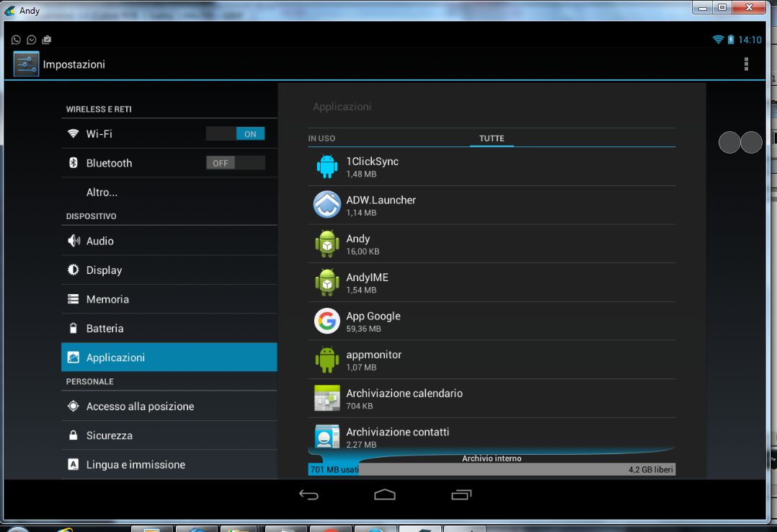This screenshot has height=532, width=777.
Task: Open the Archiviazione calendario icon
Action: click(327, 398)
